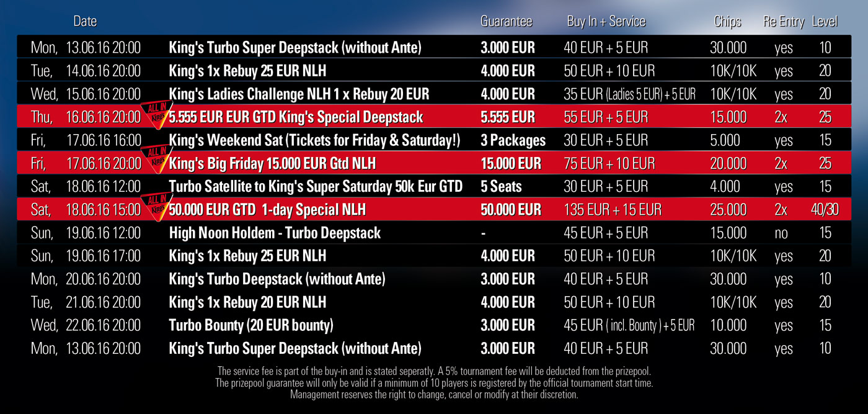Select the King's Weekend Sat tournament row

pos(434,140)
